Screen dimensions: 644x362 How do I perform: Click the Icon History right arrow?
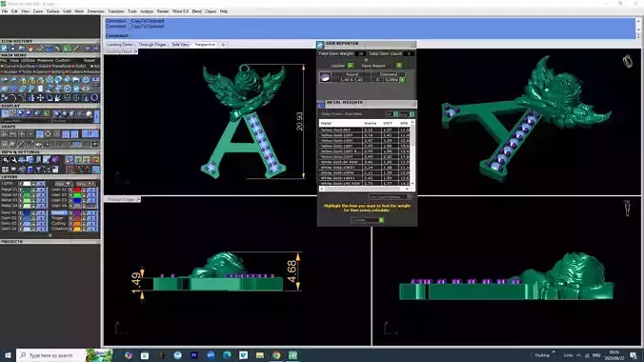click(x=95, y=48)
